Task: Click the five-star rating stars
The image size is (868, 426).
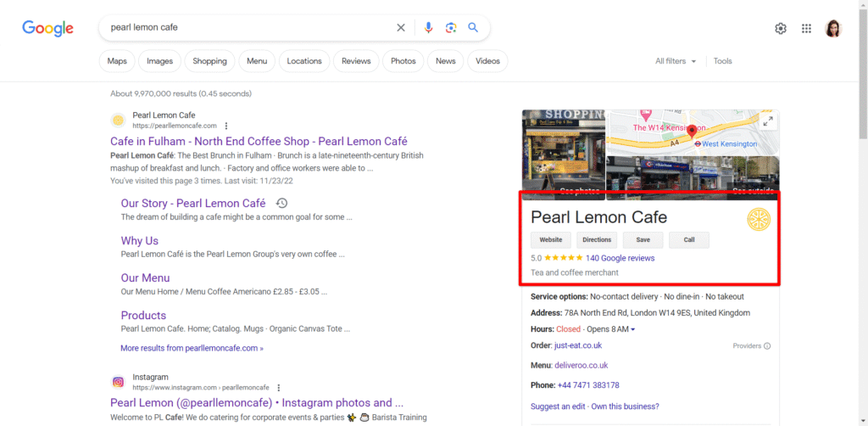Action: [564, 258]
